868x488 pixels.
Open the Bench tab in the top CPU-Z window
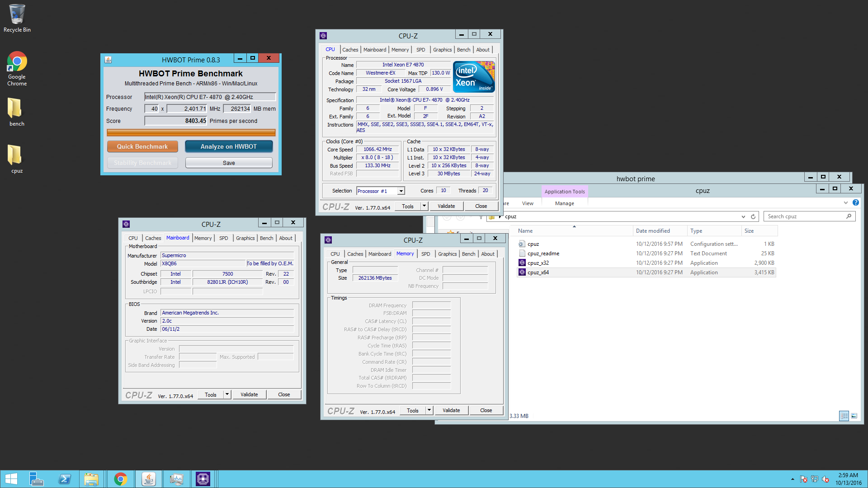(463, 50)
